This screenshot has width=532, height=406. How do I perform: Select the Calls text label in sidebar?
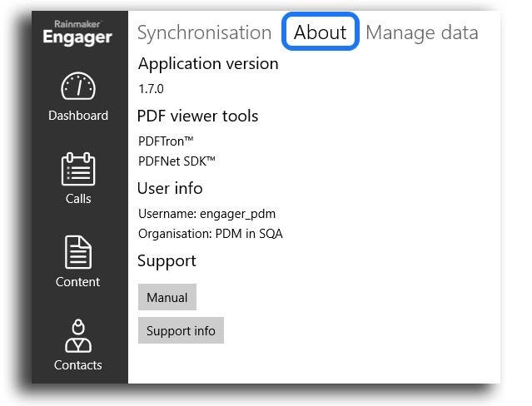[x=78, y=199]
